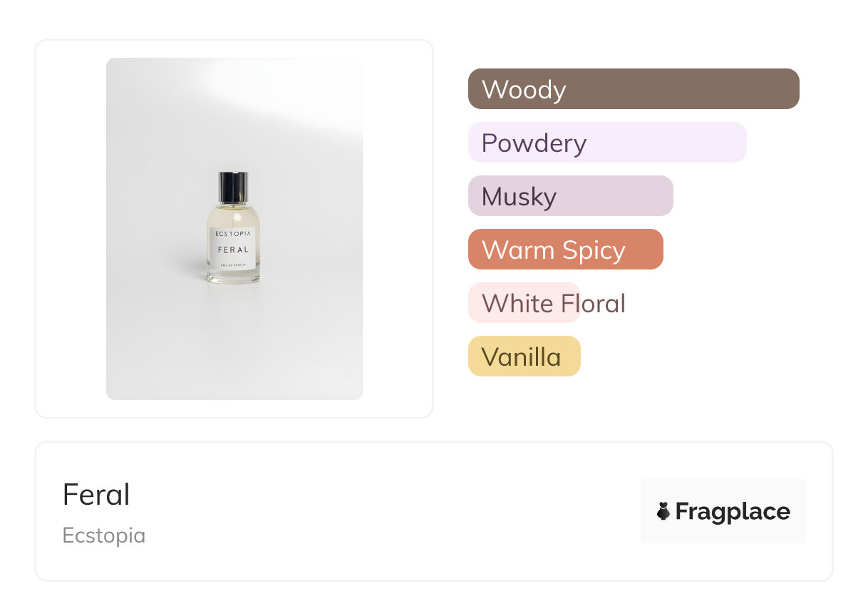Click the Fragplace perfume bottle logo icon
The width and height of the screenshot is (868, 616).
(663, 511)
